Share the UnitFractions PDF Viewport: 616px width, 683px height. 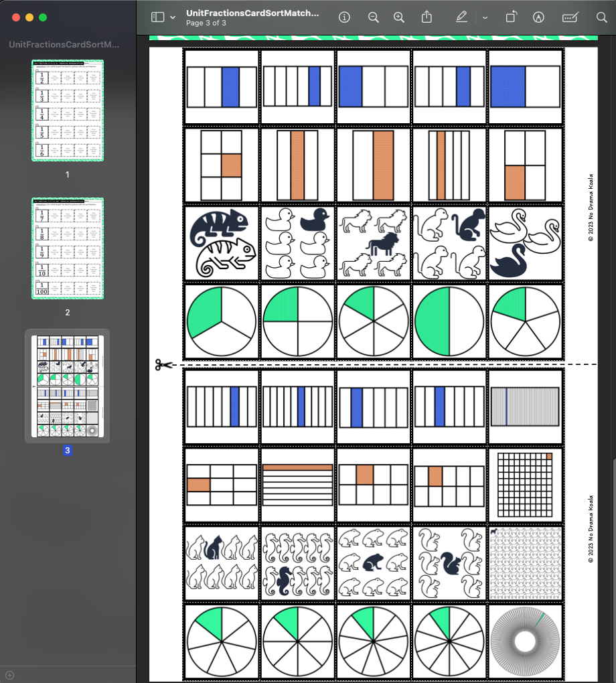[427, 17]
